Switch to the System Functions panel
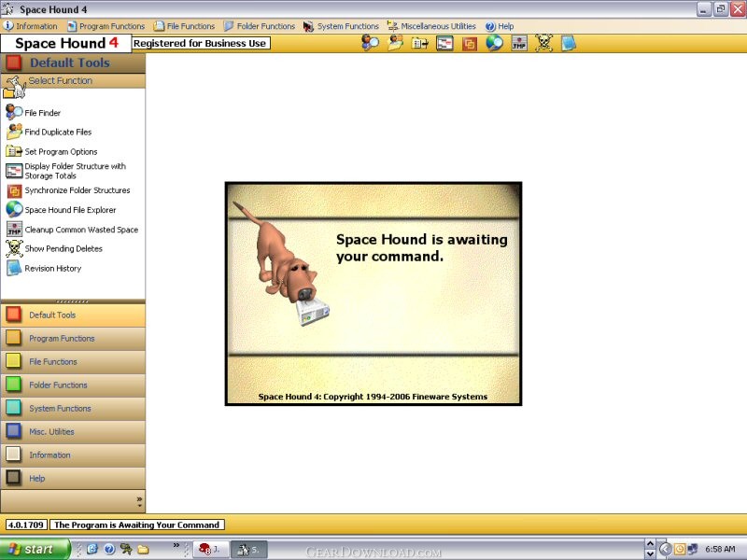Image resolution: width=747 pixels, height=560 pixels. (x=73, y=408)
